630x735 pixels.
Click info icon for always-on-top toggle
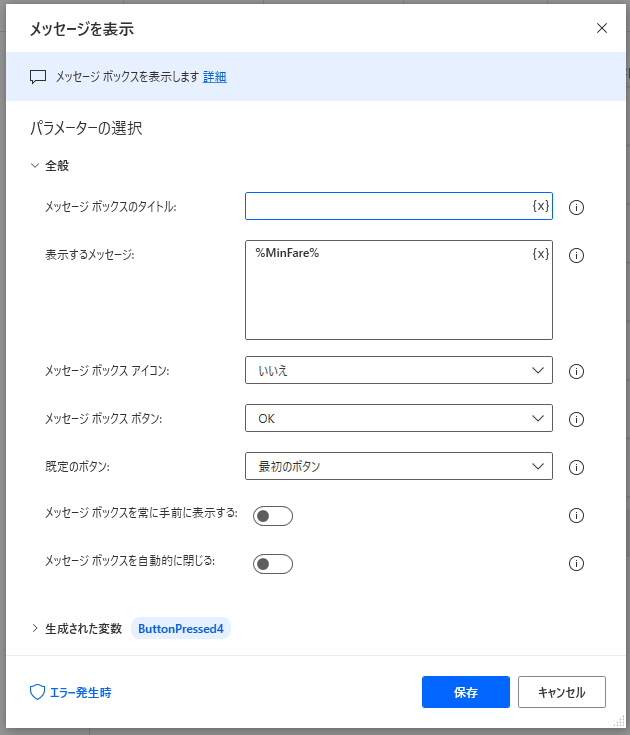coord(576,516)
